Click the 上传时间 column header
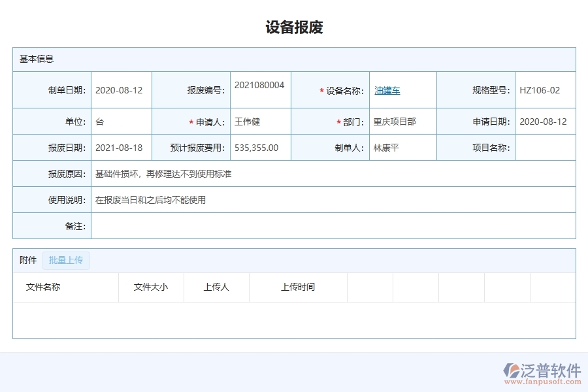 pyautogui.click(x=297, y=287)
